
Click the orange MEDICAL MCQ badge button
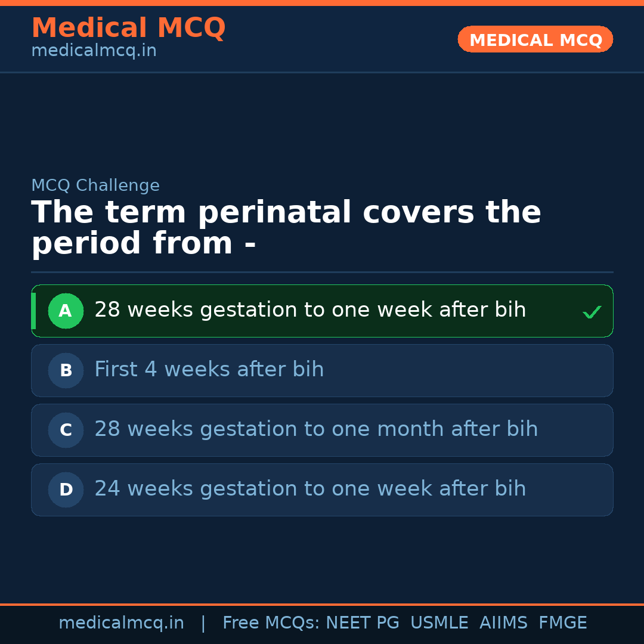pyautogui.click(x=535, y=39)
